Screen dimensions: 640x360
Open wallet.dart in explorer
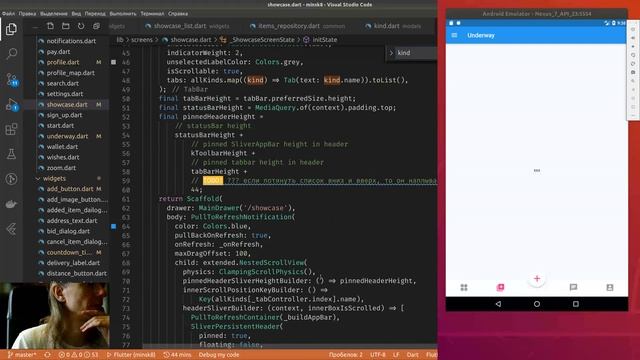(62, 147)
